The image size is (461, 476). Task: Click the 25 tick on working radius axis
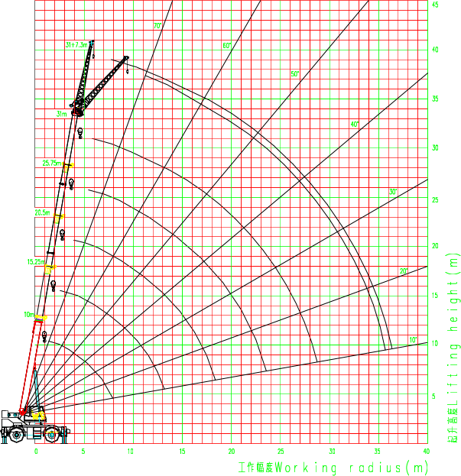(x=281, y=451)
